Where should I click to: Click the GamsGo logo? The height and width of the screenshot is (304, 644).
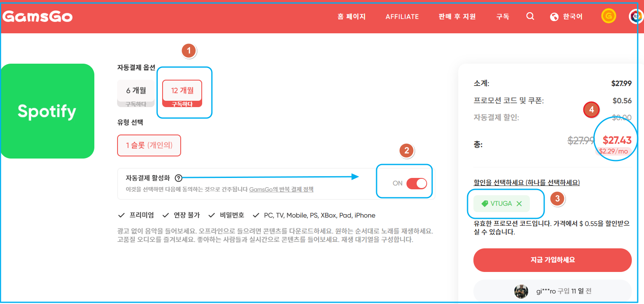coord(37,16)
